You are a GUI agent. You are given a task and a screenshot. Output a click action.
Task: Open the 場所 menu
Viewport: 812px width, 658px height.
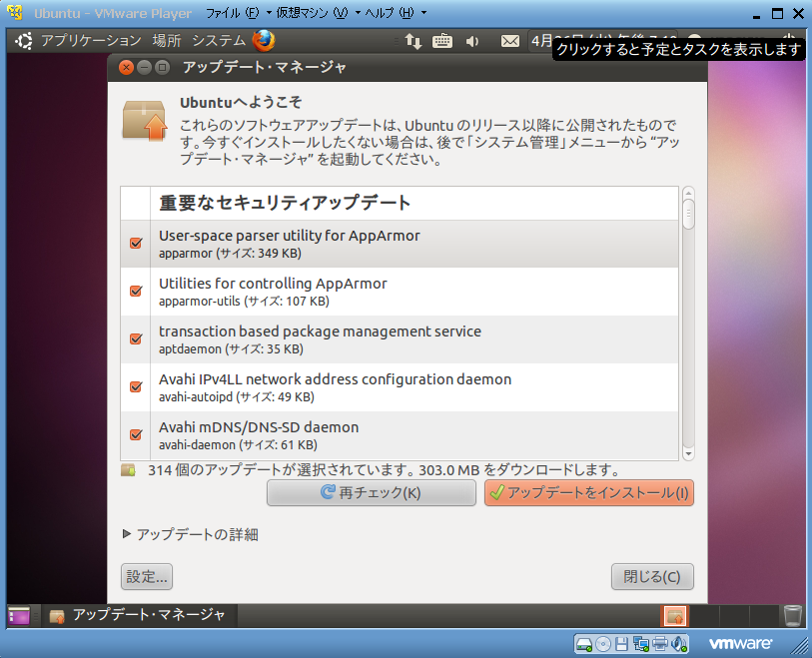(167, 40)
